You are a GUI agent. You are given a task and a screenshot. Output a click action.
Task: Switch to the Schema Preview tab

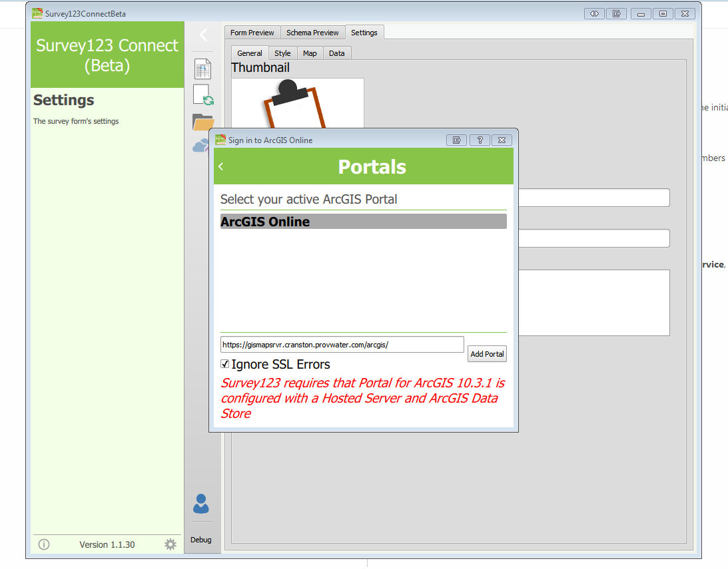[312, 33]
